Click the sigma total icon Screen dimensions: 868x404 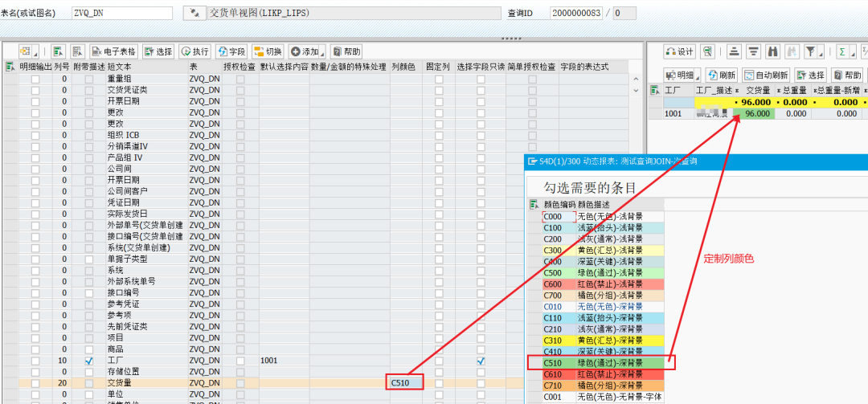click(x=842, y=51)
